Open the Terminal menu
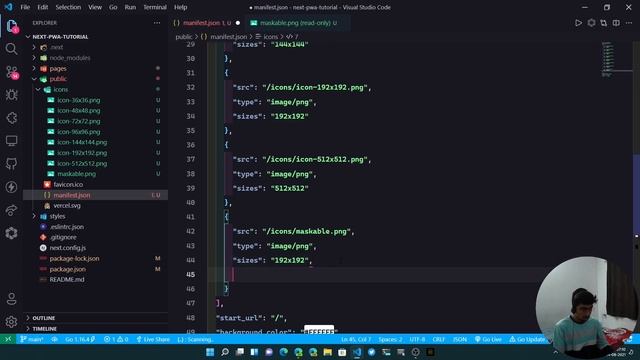The width and height of the screenshot is (640, 360). pos(155,7)
